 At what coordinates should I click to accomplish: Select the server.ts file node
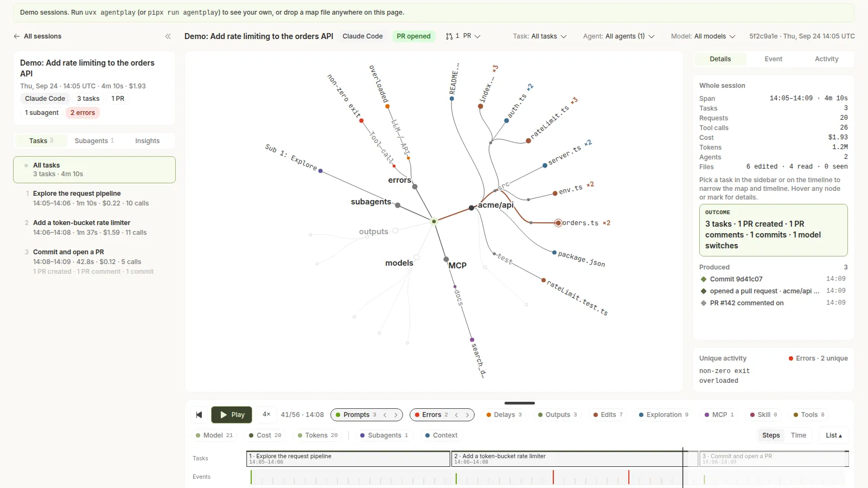[545, 165]
